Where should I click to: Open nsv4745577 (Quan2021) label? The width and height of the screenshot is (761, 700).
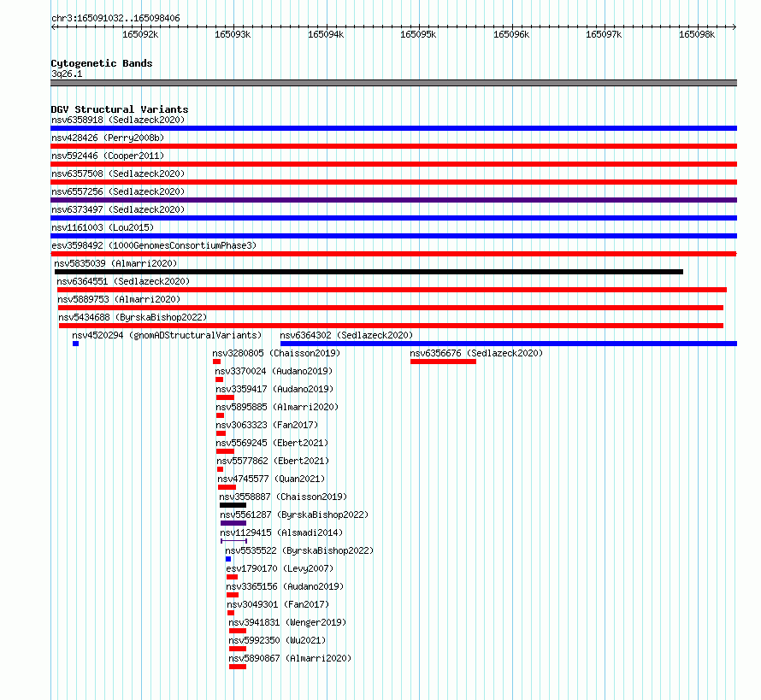(x=271, y=479)
